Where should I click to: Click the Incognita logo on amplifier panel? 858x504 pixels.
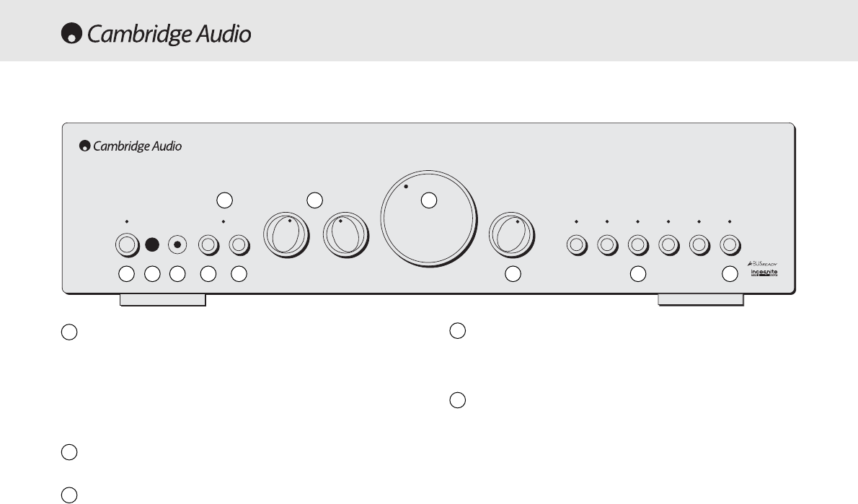point(764,273)
